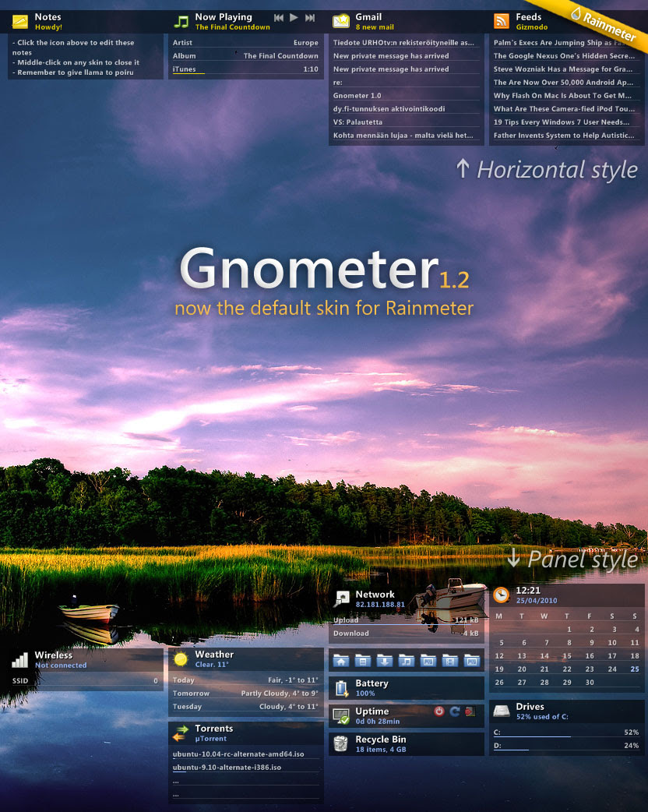Click the 'Gizmodo' feed source label
Screen dimensions: 648x812
click(531, 27)
